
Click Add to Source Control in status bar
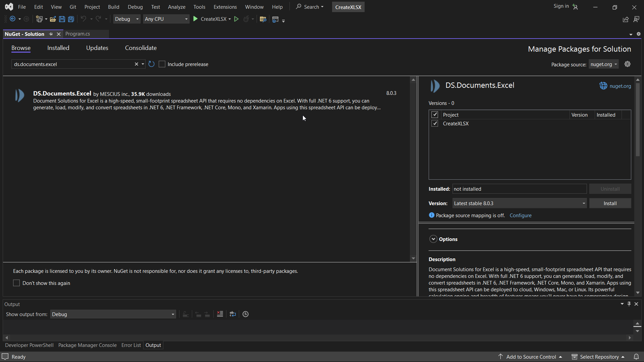tap(530, 357)
